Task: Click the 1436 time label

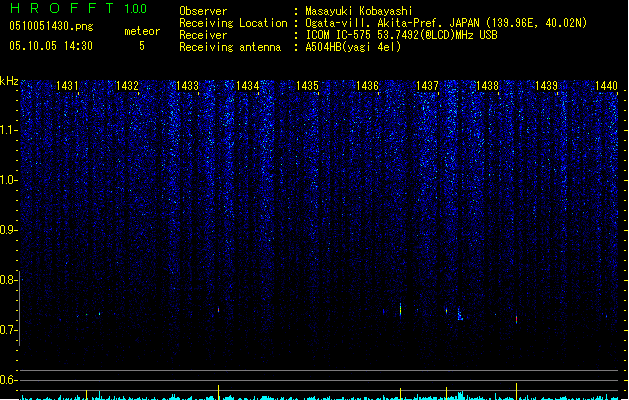Action: 367,86
